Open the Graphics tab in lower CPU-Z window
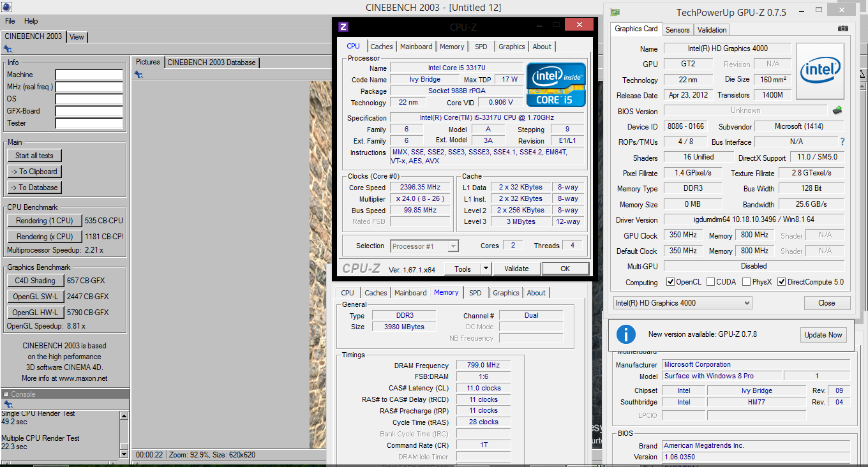The image size is (868, 467). [506, 293]
